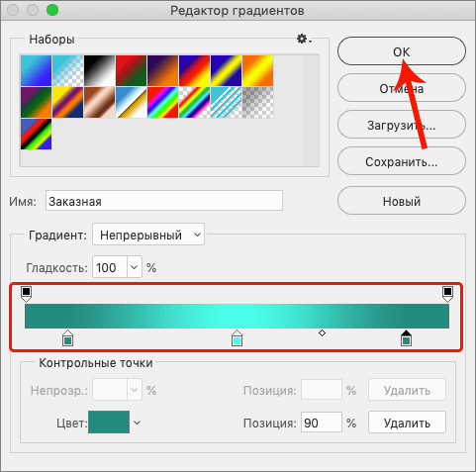Click the Новый button
The image size is (476, 472).
402,201
